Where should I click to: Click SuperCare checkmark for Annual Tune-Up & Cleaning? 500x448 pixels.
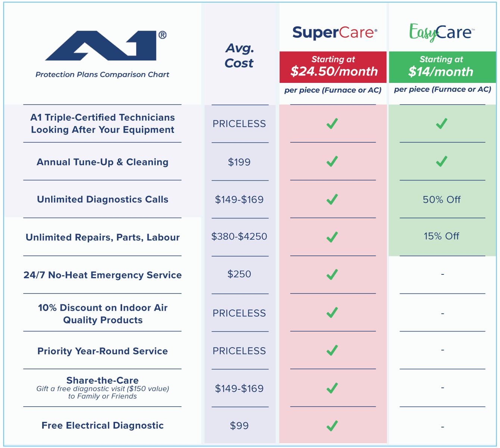click(332, 161)
